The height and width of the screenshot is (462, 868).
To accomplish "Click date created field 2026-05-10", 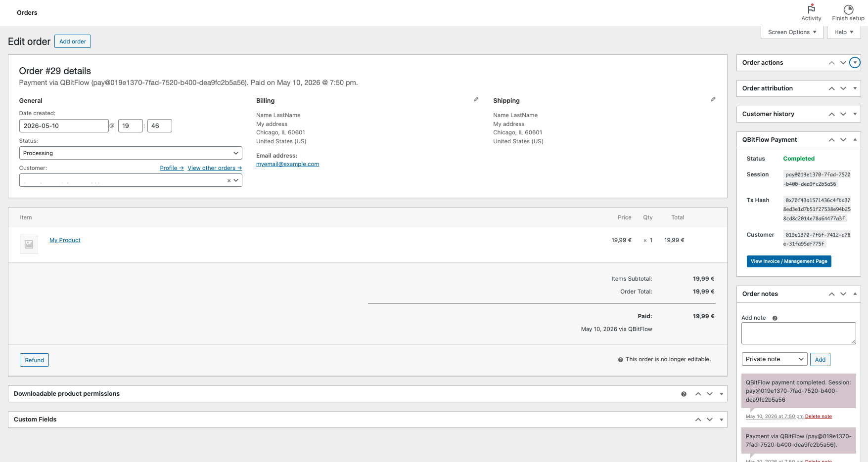I will coord(64,126).
